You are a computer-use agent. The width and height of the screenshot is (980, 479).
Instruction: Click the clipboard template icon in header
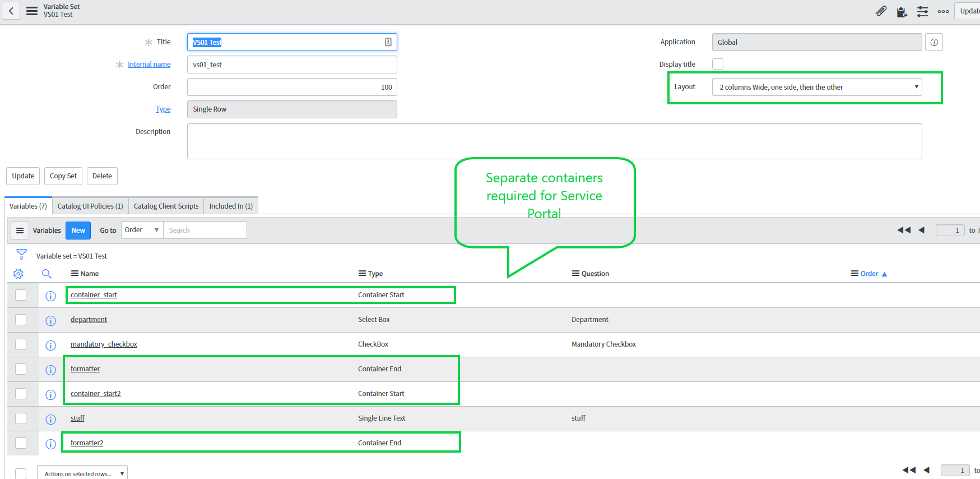[x=902, y=12]
